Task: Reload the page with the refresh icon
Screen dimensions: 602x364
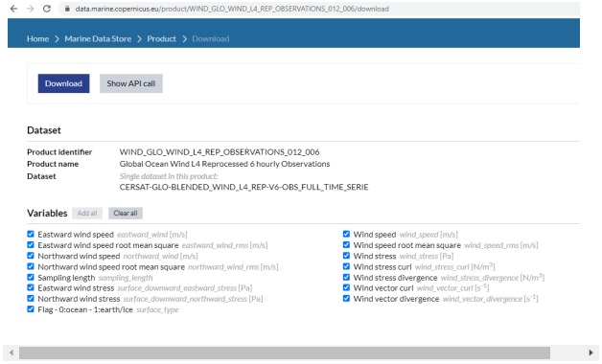Action: point(47,9)
